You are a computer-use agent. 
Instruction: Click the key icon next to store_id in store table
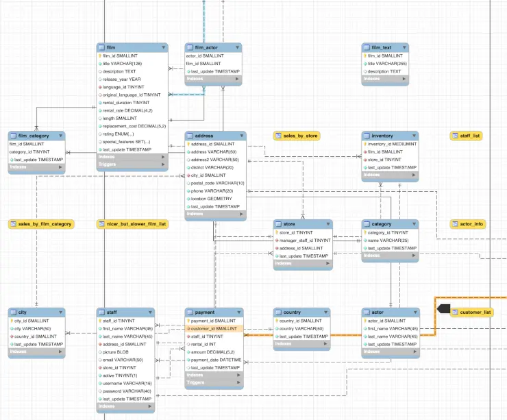(277, 233)
